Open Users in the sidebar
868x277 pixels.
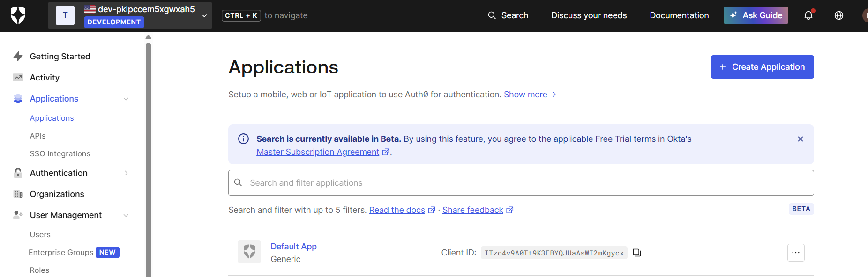(40, 235)
